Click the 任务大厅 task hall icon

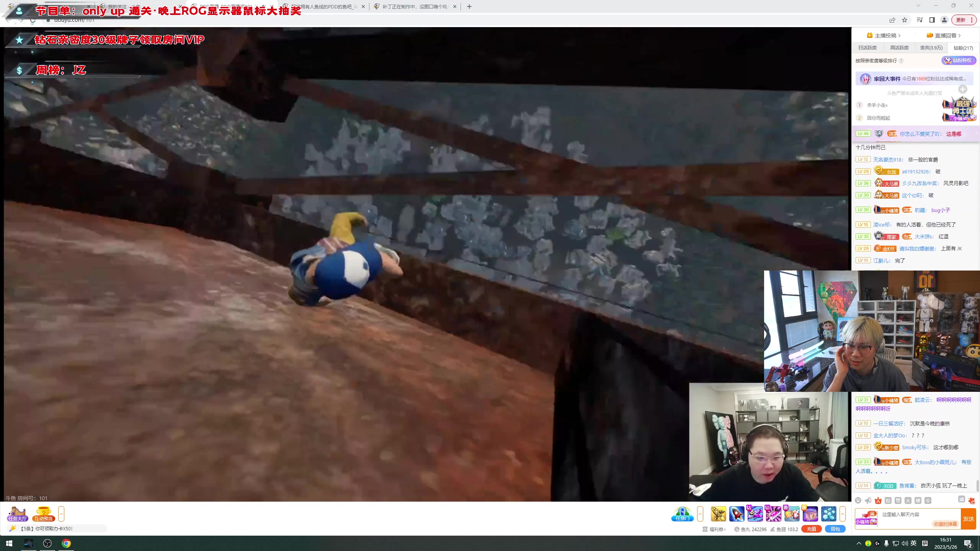[17, 514]
